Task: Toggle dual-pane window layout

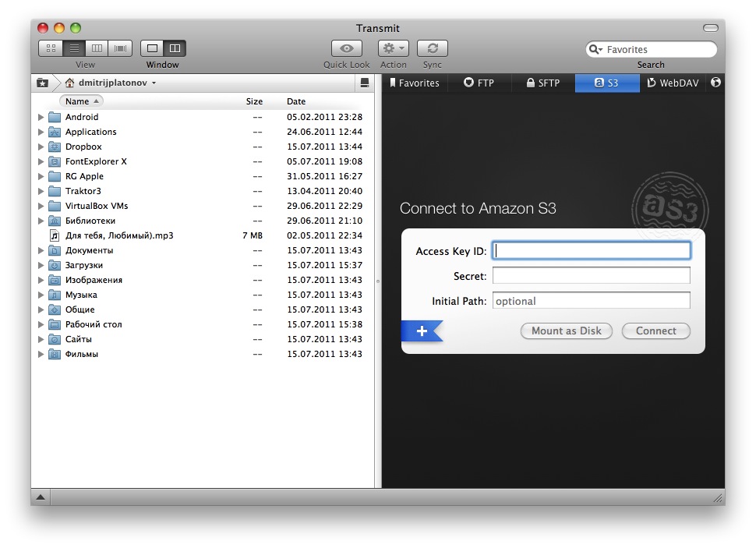Action: [175, 48]
